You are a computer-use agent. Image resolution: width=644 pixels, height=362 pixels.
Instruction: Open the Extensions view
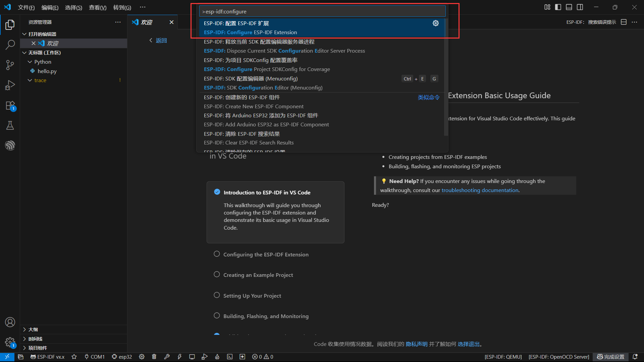[10, 105]
